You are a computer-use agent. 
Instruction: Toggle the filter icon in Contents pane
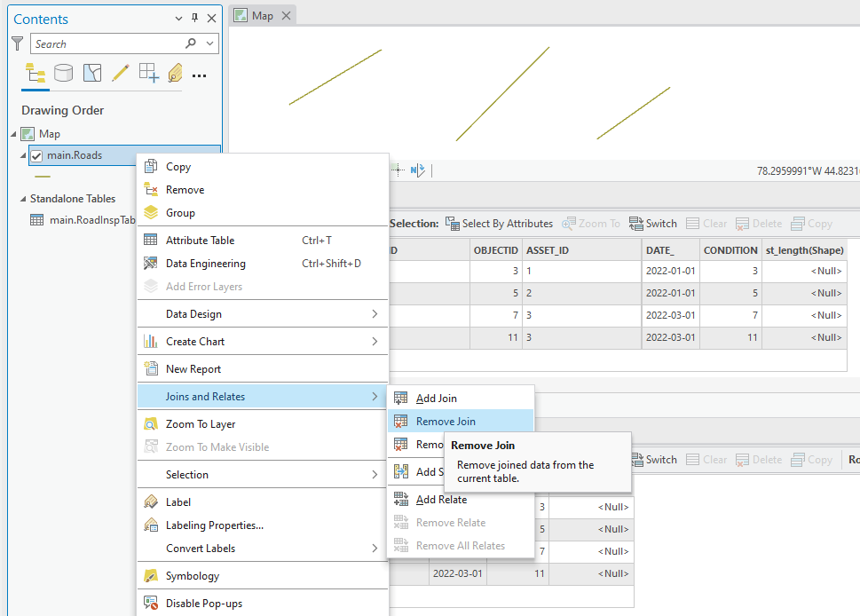point(17,43)
